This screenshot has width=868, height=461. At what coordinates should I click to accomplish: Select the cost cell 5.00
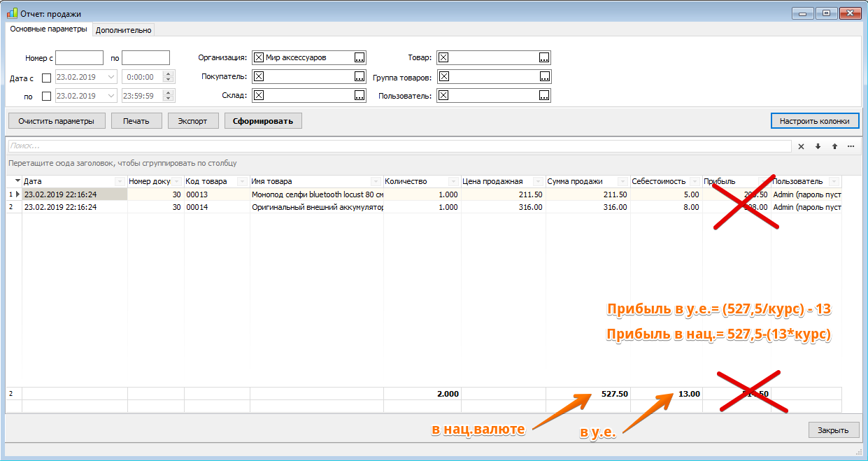666,194
